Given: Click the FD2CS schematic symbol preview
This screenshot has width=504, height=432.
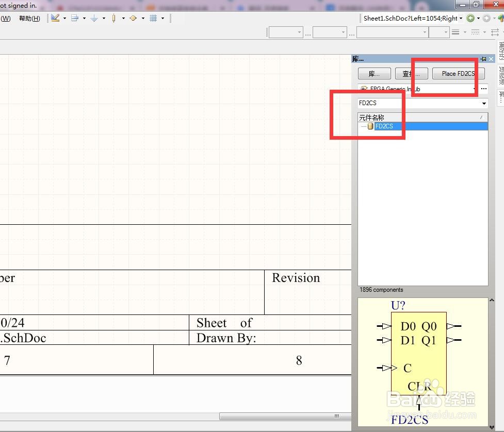Looking at the screenshot, I should 419,362.
